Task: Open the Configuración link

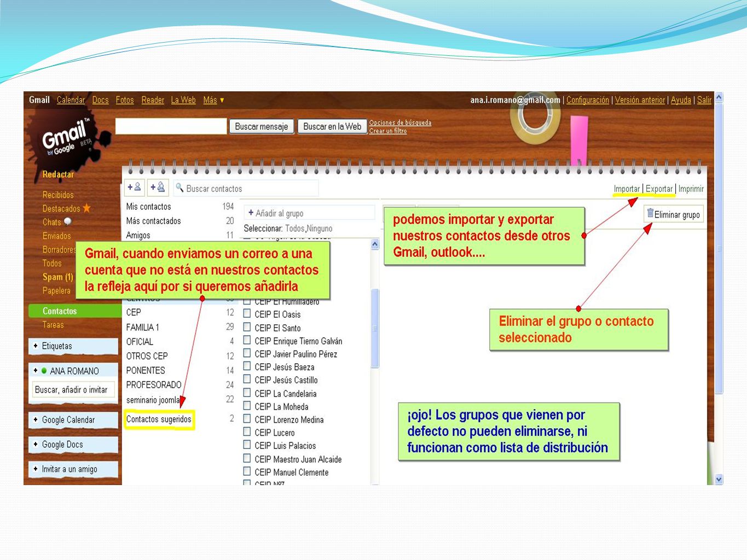Action: point(588,100)
